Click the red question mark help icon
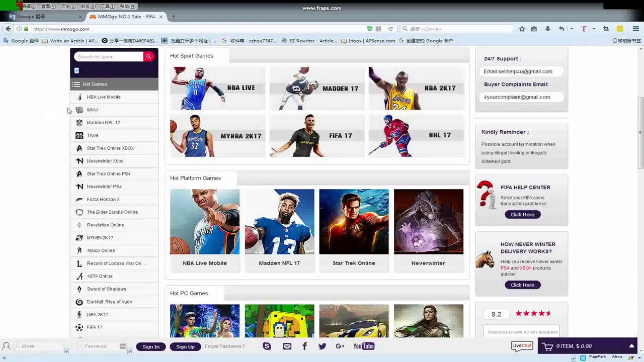The height and width of the screenshot is (362, 644). 487,194
